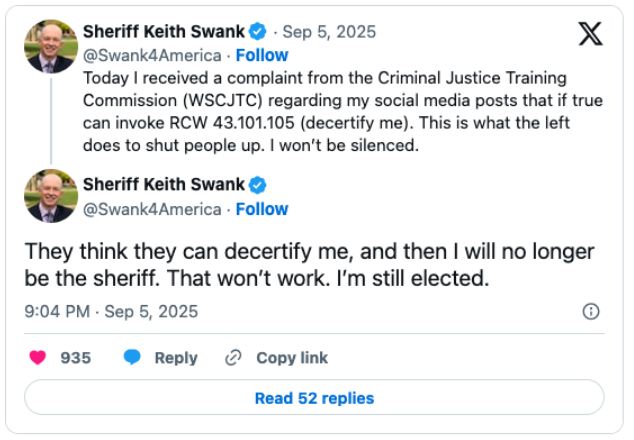Open the top tweet's profile avatar
The image size is (634, 440).
pos(50,45)
